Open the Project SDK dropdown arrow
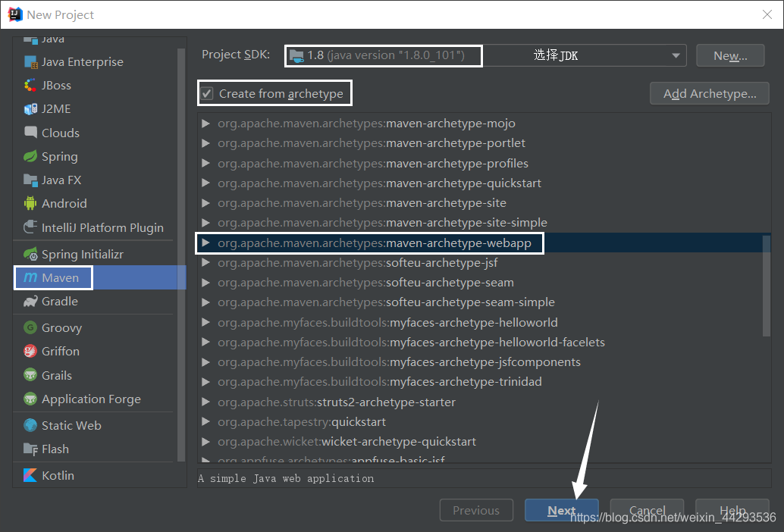This screenshot has width=784, height=532. point(676,55)
